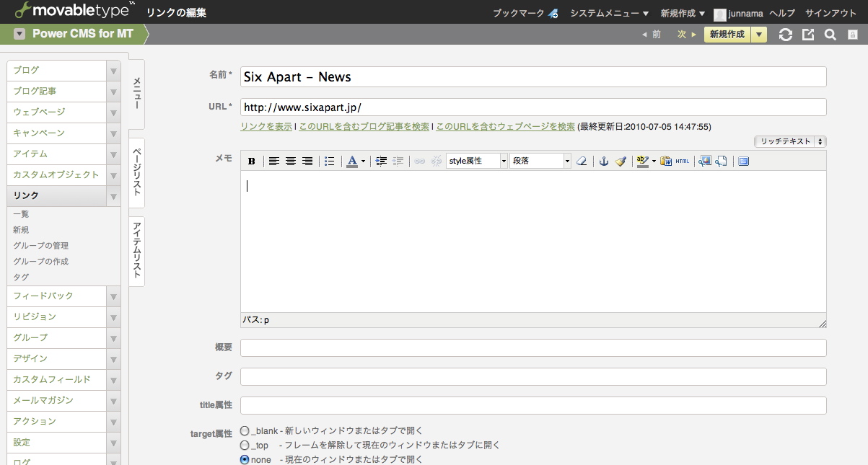This screenshot has width=868, height=465.
Task: Click the greyed-out indentation icon
Action: pos(398,161)
